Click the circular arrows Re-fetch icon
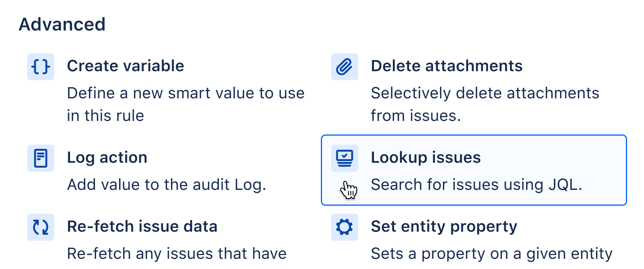Image resolution: width=644 pixels, height=269 pixels. point(40,227)
